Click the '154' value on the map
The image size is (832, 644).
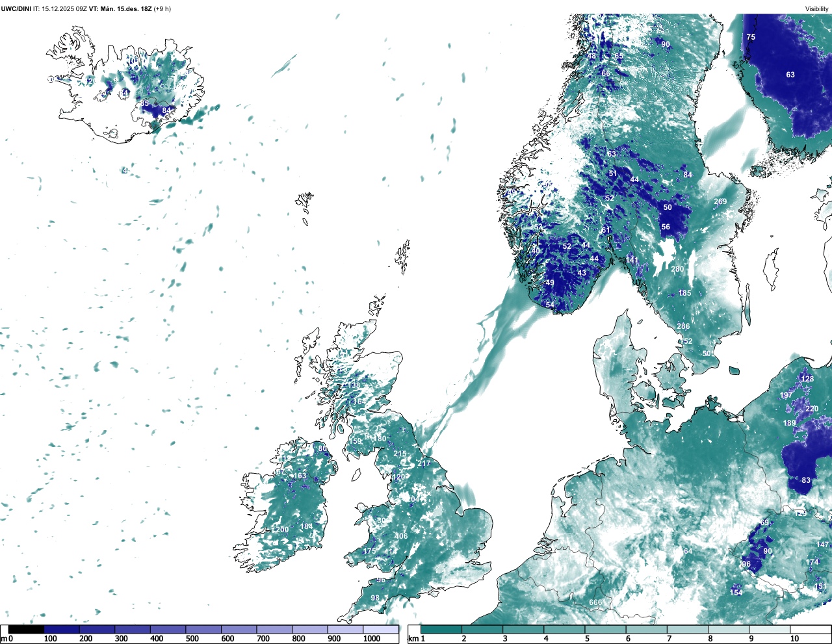click(x=736, y=593)
